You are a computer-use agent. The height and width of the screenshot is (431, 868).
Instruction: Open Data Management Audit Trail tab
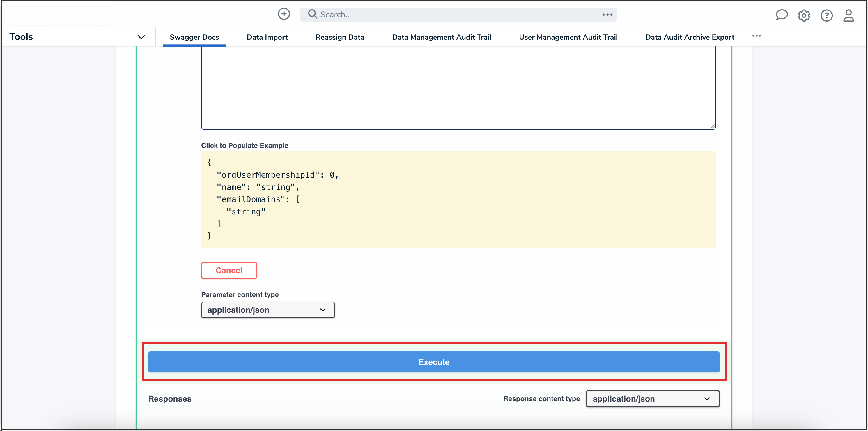pyautogui.click(x=441, y=37)
